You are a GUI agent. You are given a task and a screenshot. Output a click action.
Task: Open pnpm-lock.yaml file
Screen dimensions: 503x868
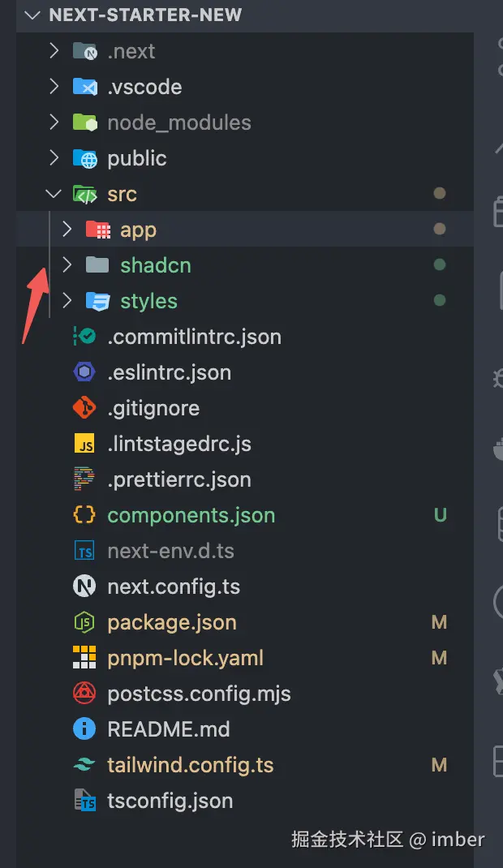tap(185, 658)
